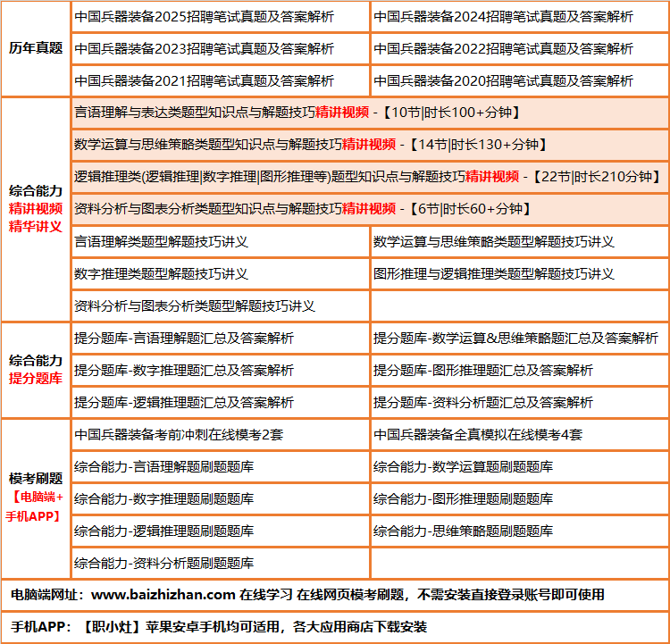
Task: Select 资料分析与图表分析类题型解题技巧讲义
Action: coord(195,306)
